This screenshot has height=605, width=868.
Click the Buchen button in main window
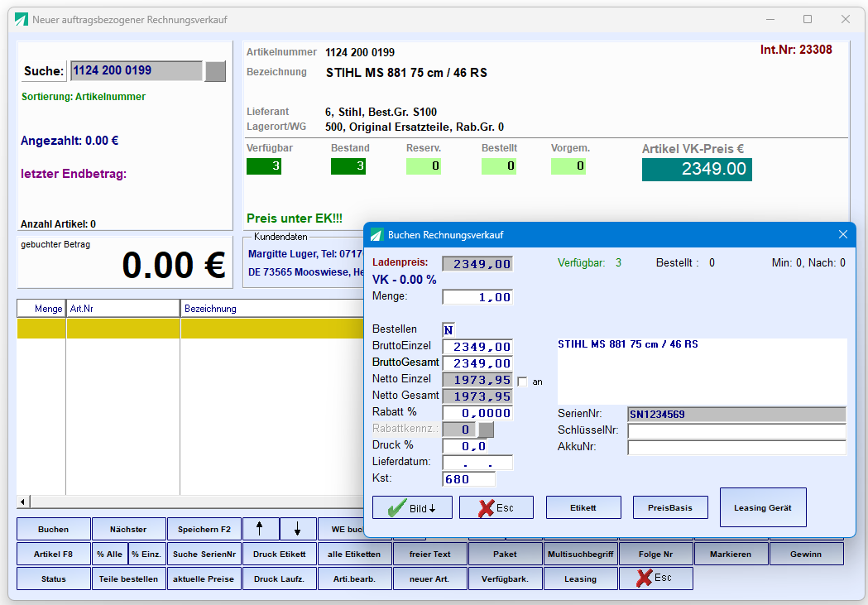pyautogui.click(x=54, y=529)
